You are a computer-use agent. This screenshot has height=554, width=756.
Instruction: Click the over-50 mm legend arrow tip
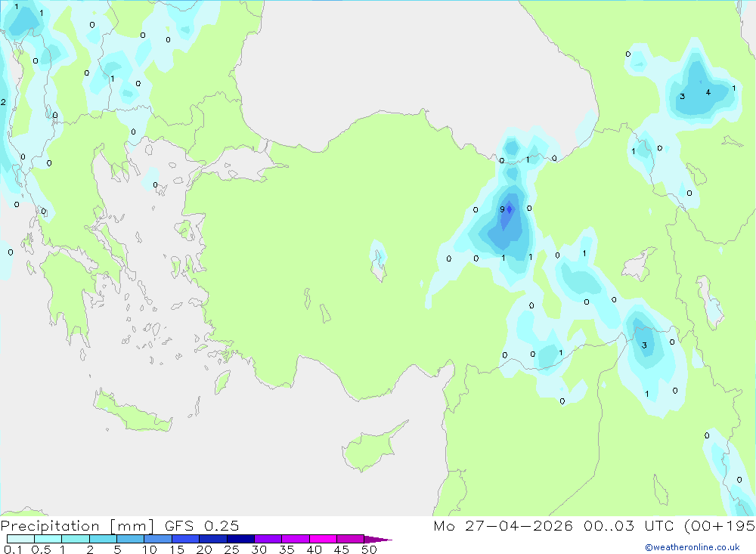[378, 540]
